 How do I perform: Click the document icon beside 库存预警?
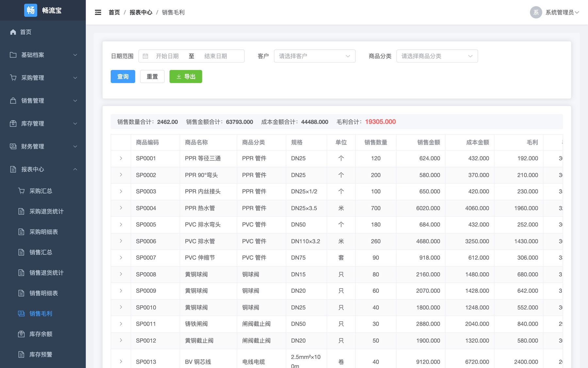[21, 354]
